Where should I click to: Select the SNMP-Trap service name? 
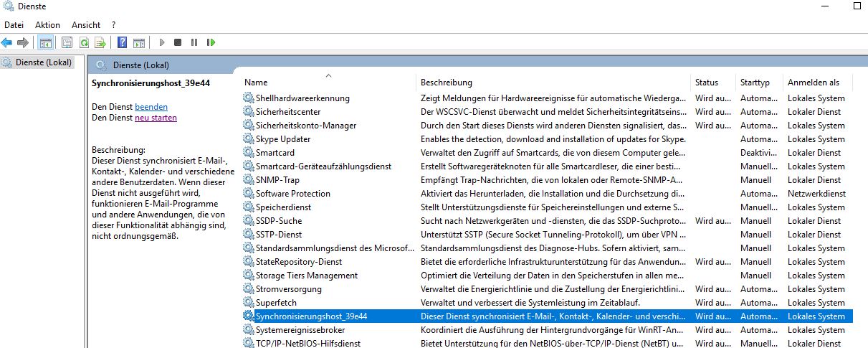click(x=277, y=179)
